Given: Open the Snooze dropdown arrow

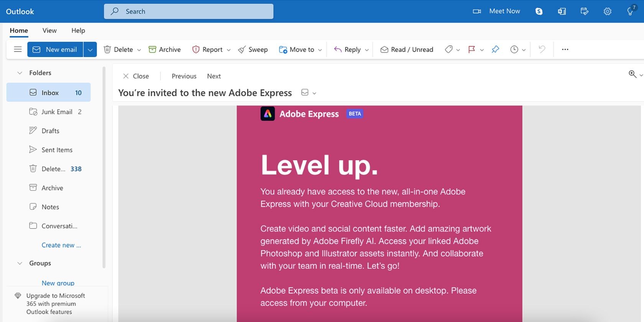Looking at the screenshot, I should [x=524, y=50].
